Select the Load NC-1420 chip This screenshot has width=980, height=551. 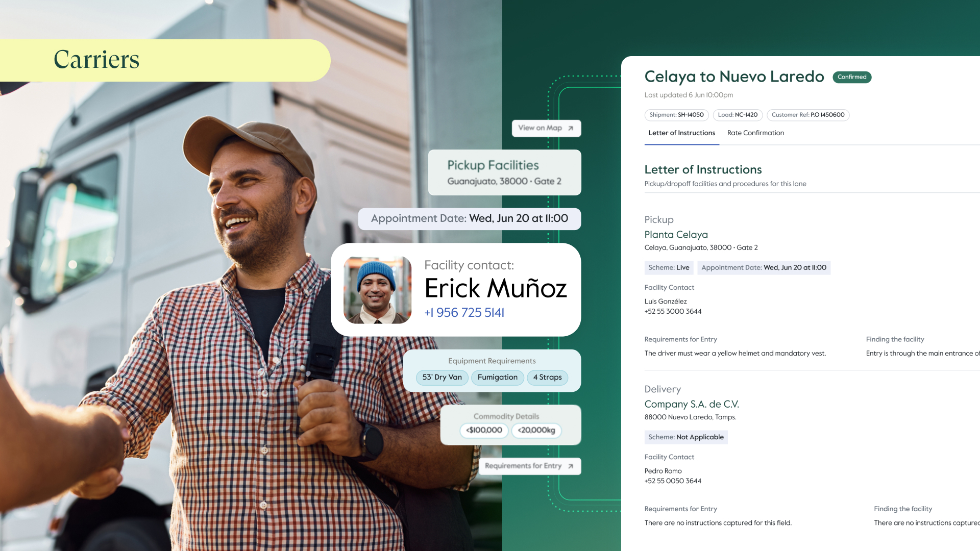point(738,115)
